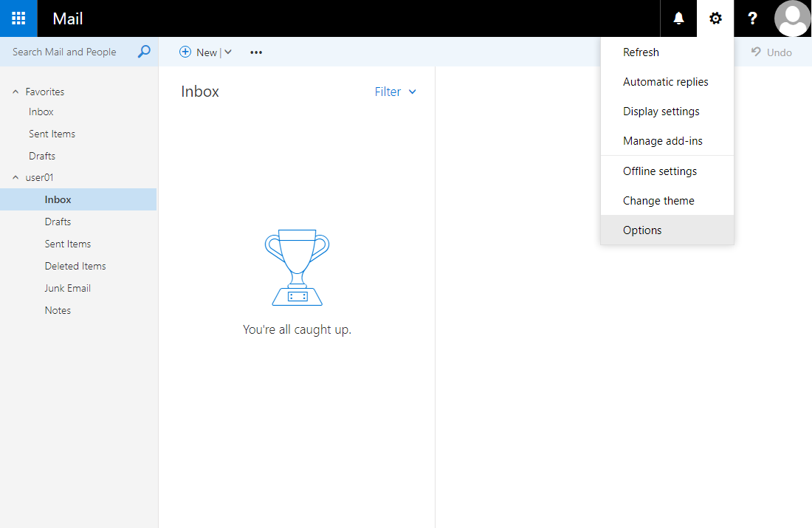Viewport: 812px width, 528px height.
Task: Click the profile avatar picture
Action: coord(792,18)
